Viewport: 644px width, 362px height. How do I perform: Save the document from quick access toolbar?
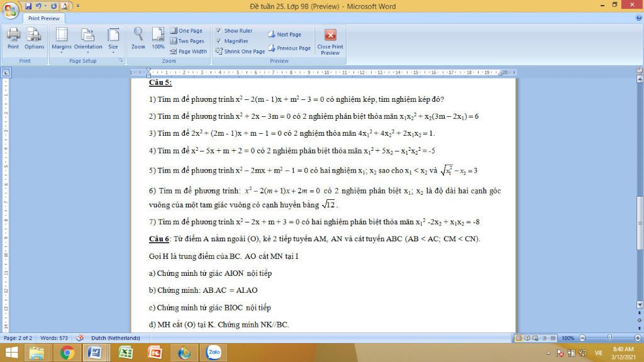28,6
